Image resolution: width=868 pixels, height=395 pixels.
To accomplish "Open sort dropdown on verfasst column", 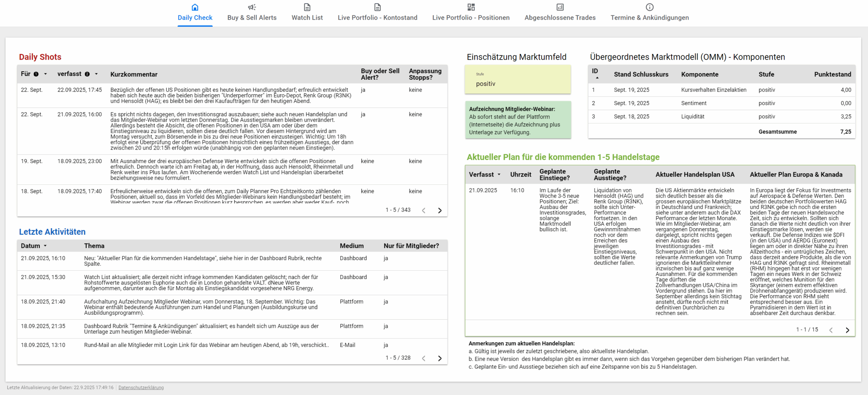I will click(x=96, y=74).
